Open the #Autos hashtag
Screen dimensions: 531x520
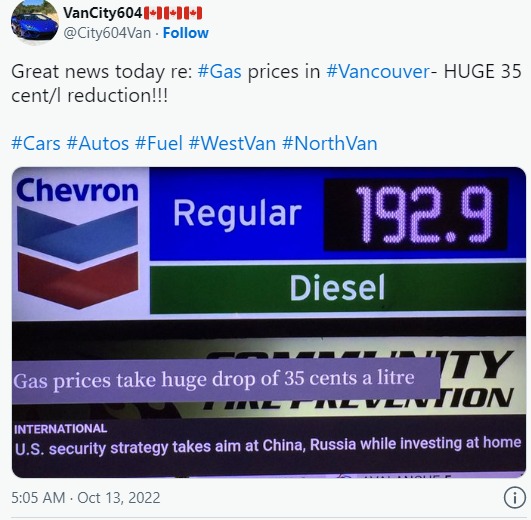pos(98,143)
